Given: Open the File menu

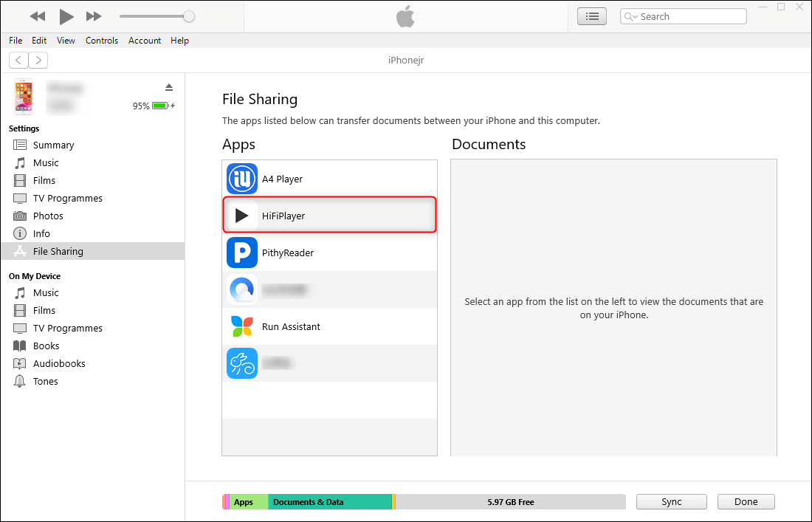Looking at the screenshot, I should click(x=16, y=41).
